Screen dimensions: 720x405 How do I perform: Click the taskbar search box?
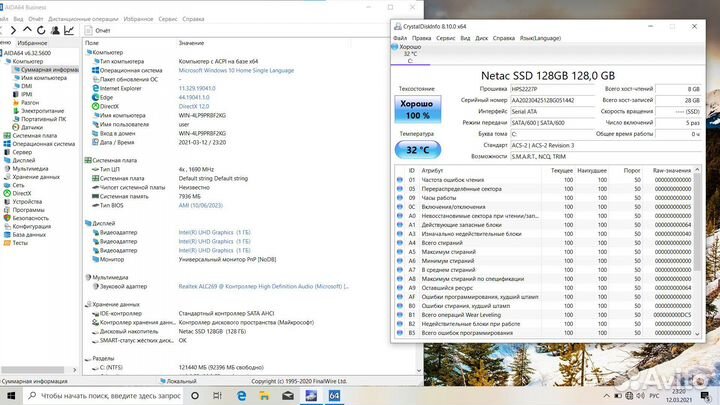click(103, 395)
